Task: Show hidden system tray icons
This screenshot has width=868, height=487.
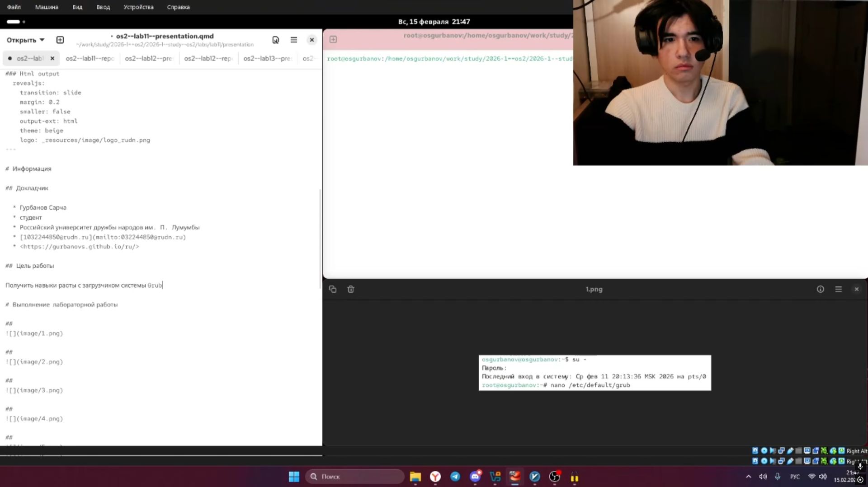Action: click(x=749, y=477)
